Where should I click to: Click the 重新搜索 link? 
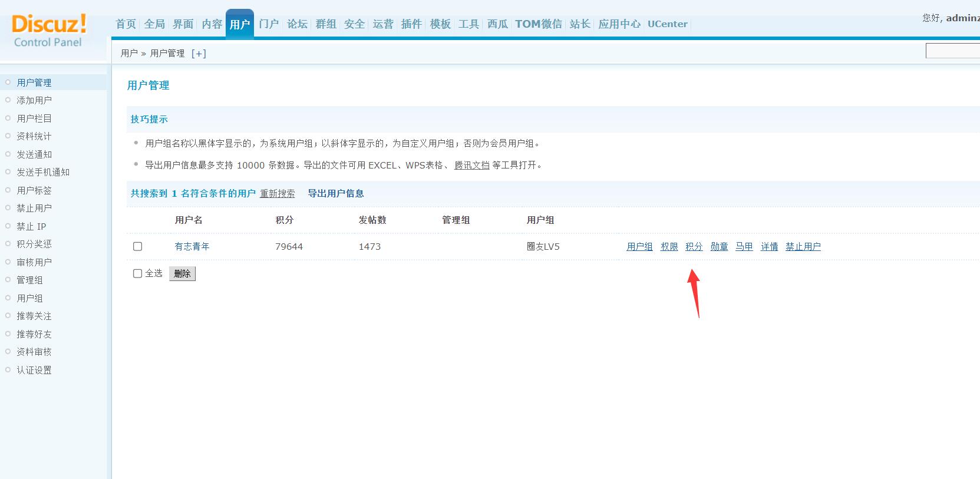click(x=277, y=193)
